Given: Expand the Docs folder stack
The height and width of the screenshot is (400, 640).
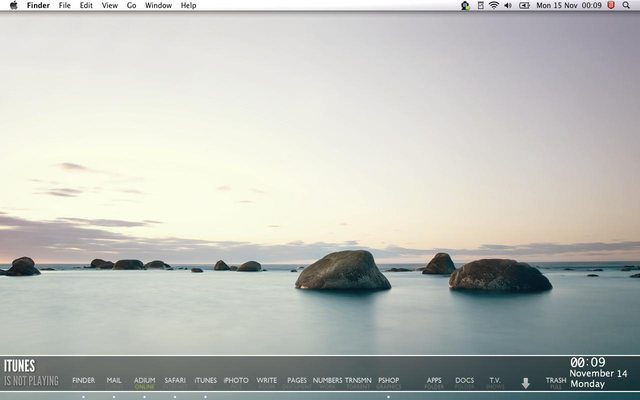Looking at the screenshot, I should (x=465, y=381).
